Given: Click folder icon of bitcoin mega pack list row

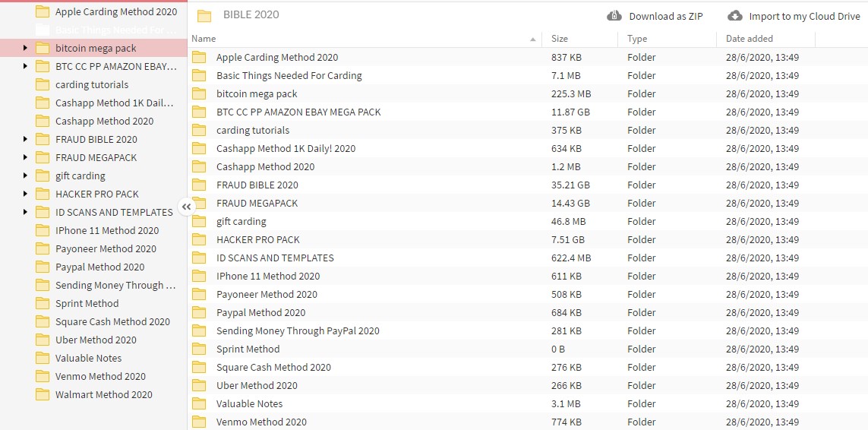Looking at the screenshot, I should click(199, 93).
